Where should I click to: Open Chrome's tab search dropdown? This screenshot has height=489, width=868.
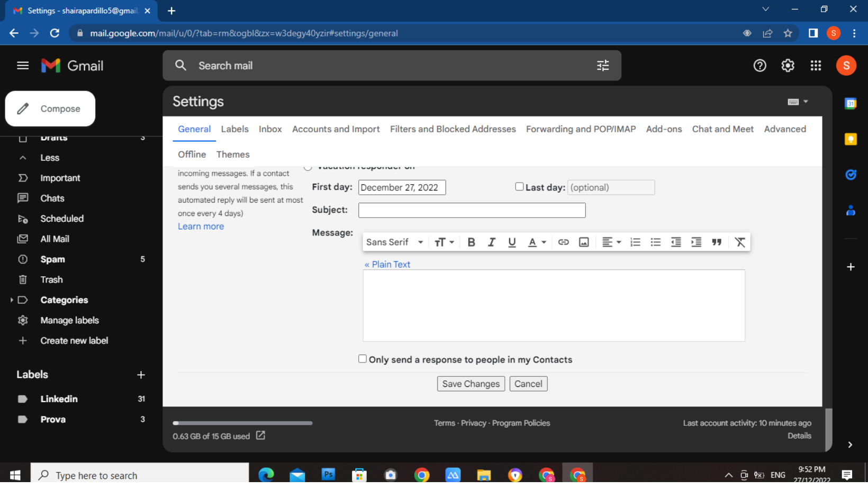[x=765, y=10]
